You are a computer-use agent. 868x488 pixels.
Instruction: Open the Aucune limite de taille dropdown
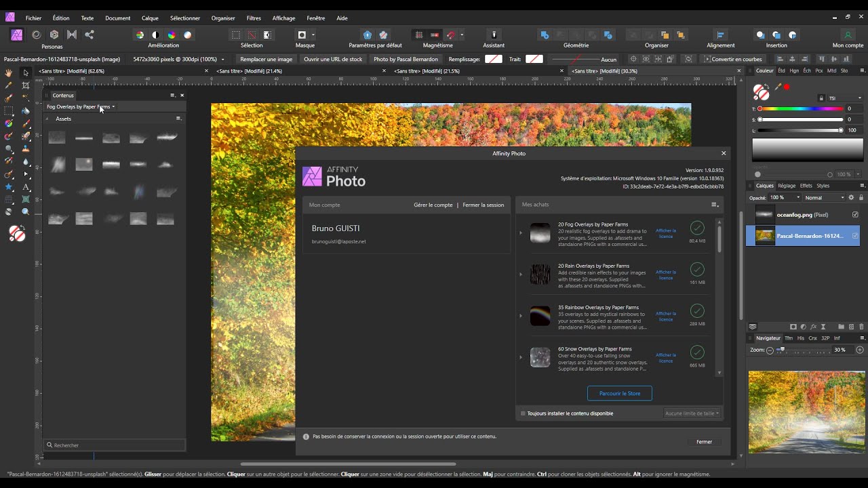(x=692, y=413)
